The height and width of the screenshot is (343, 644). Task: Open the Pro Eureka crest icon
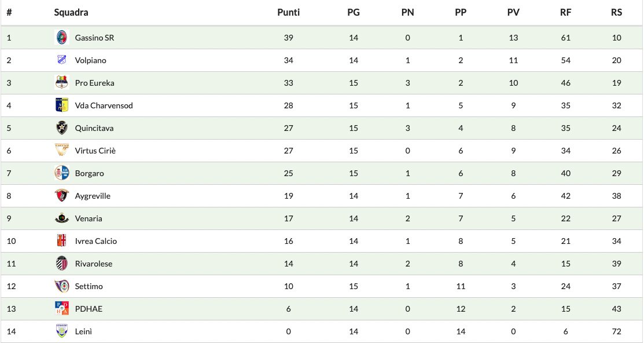point(61,83)
